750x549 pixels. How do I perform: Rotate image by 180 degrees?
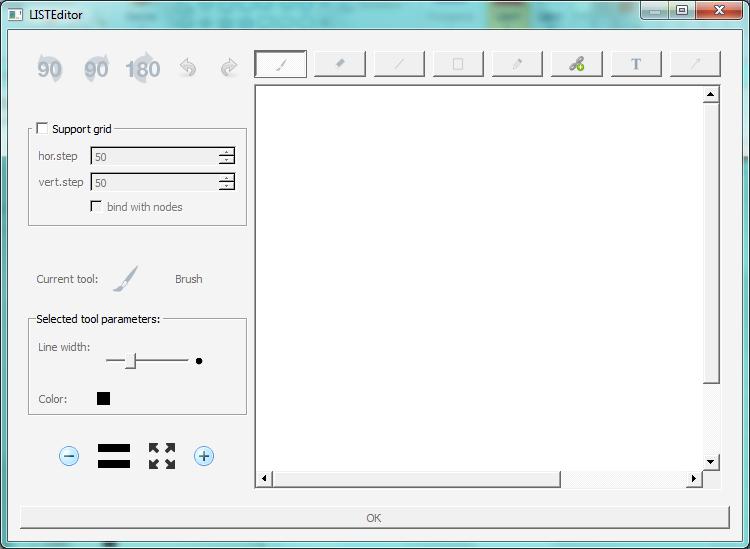click(x=143, y=68)
